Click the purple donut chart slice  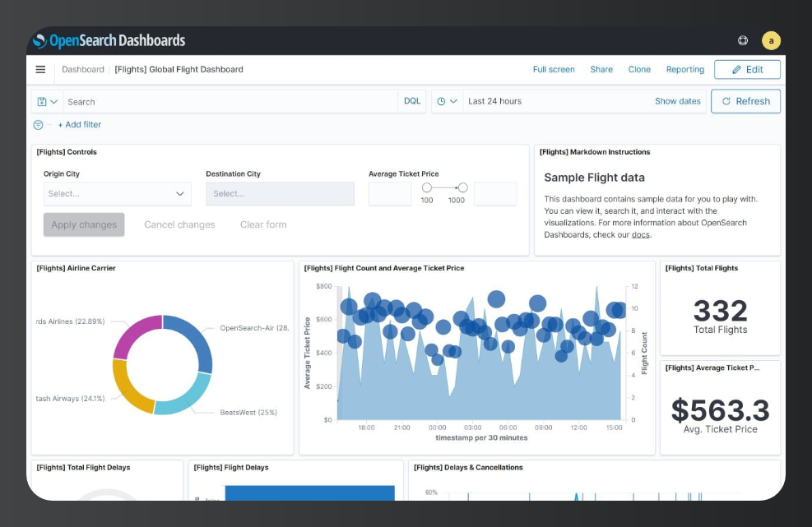pos(133,333)
